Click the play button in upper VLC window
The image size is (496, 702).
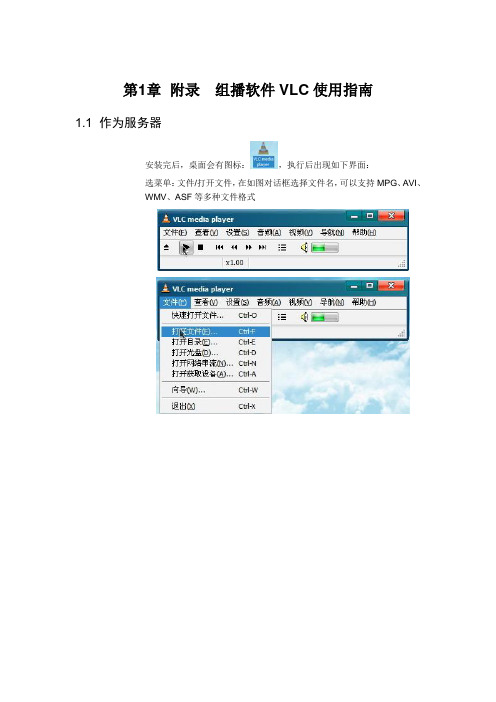point(186,247)
